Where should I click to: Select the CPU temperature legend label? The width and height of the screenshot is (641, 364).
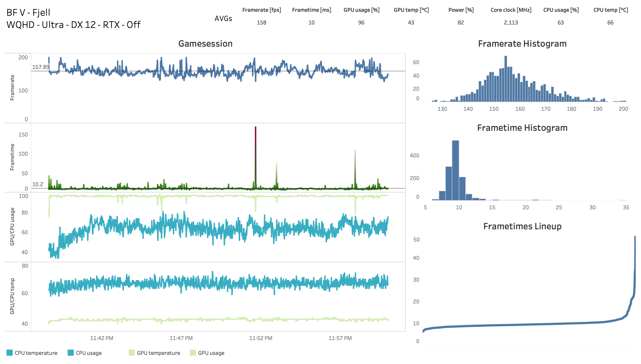tap(36, 353)
